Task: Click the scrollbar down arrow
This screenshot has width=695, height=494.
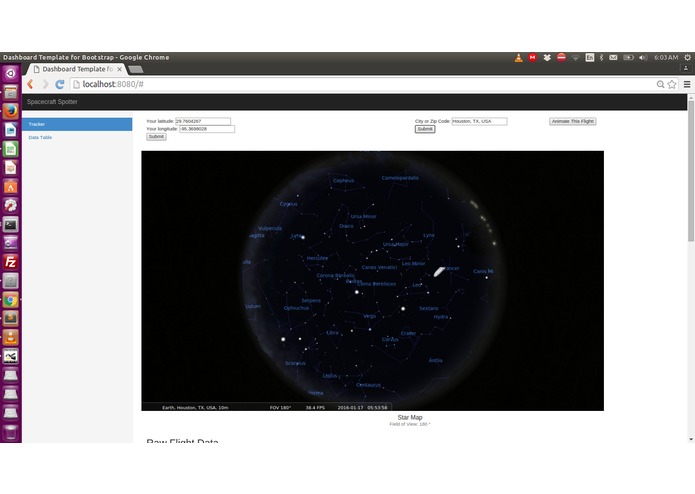Action: 691,439
